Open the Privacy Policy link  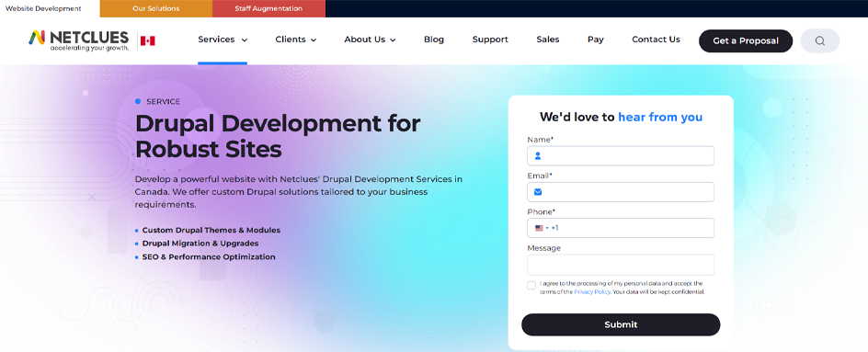[x=592, y=291]
